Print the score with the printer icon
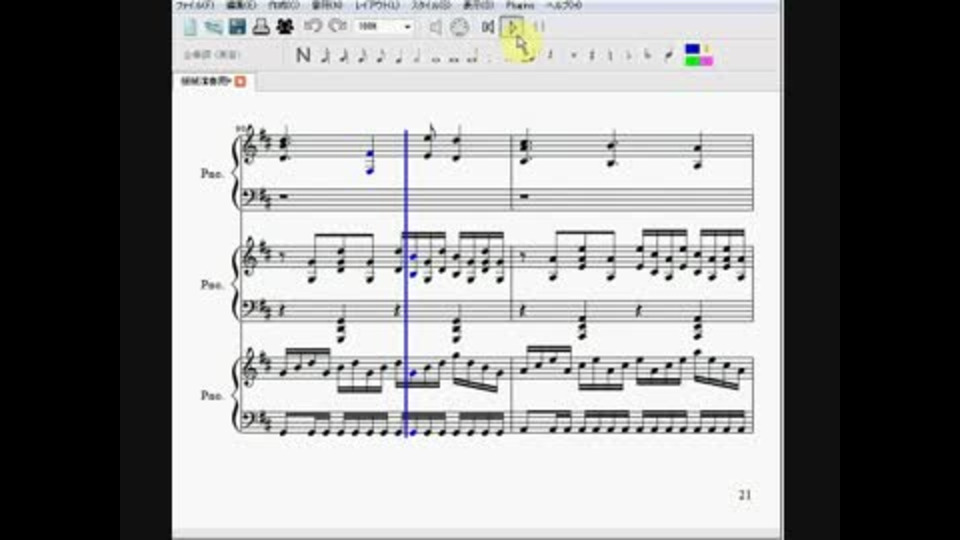This screenshot has width=960, height=540. tap(261, 27)
